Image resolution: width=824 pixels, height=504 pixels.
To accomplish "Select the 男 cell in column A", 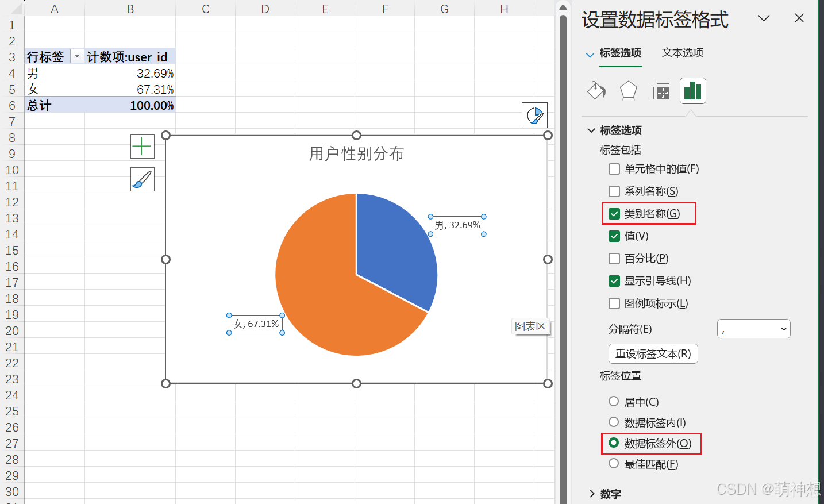I will click(x=55, y=73).
